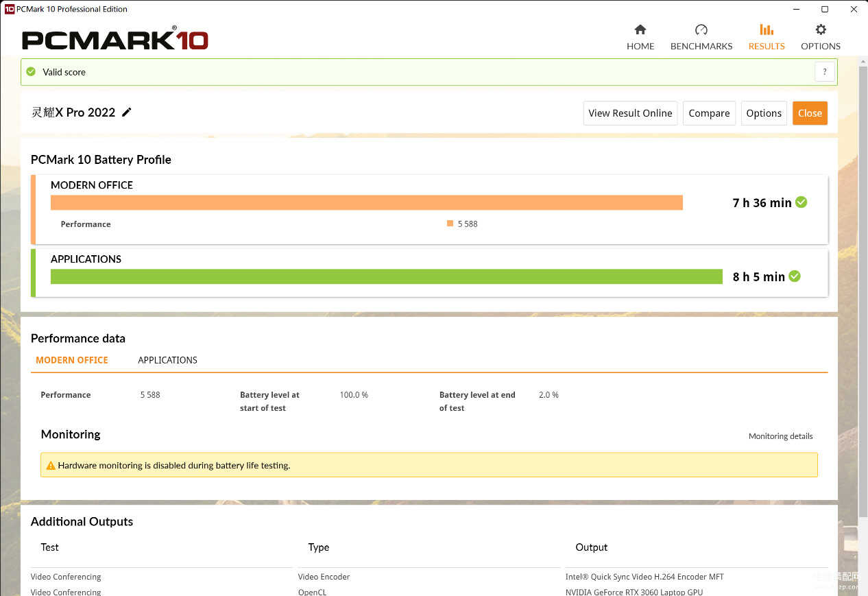Click the Valid score label

64,72
